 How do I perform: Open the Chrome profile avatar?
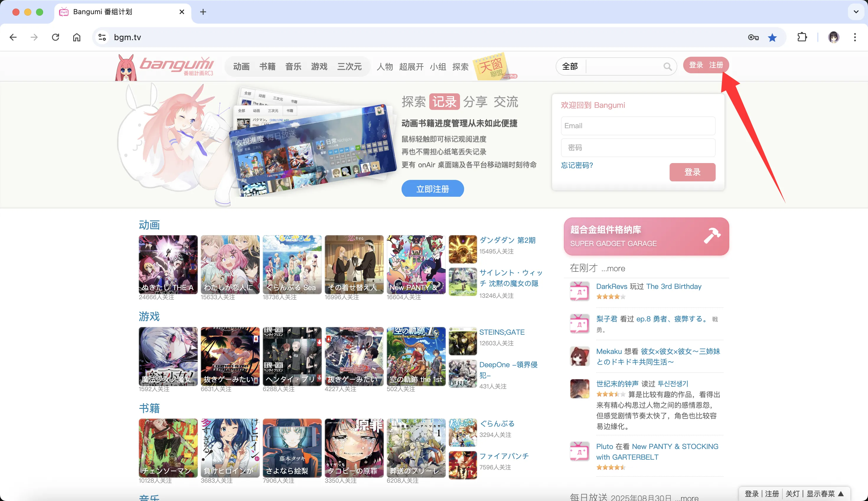[834, 37]
